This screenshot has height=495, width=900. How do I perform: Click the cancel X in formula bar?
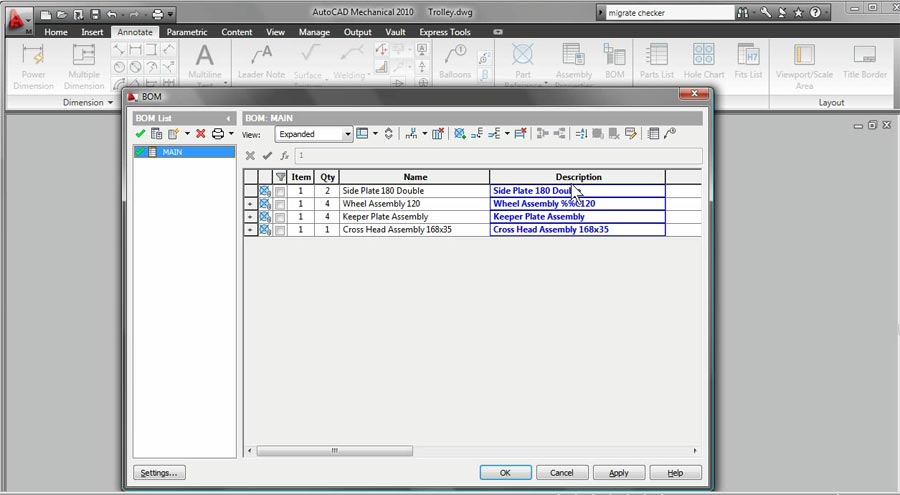point(250,156)
